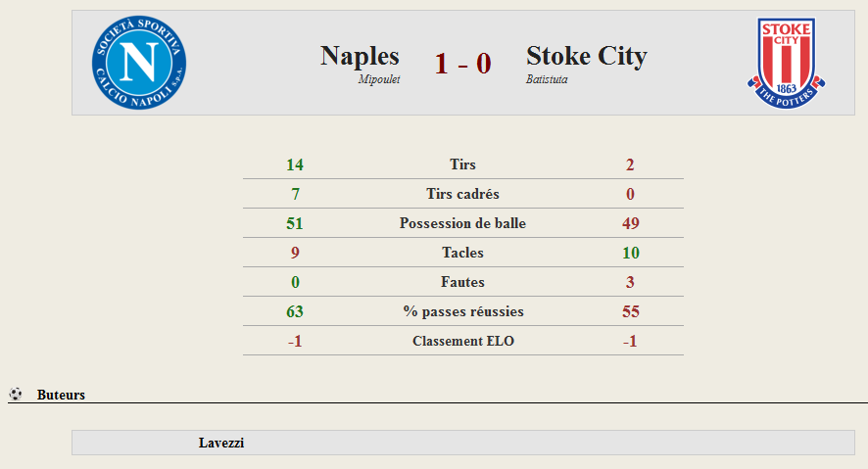Image resolution: width=868 pixels, height=469 pixels.
Task: Open the Stoke City team name link
Action: 586,56
